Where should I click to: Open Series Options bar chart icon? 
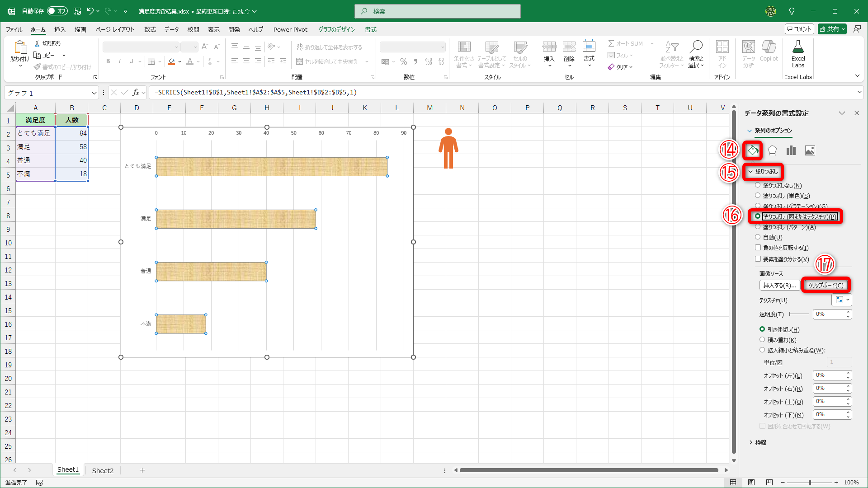coord(791,150)
